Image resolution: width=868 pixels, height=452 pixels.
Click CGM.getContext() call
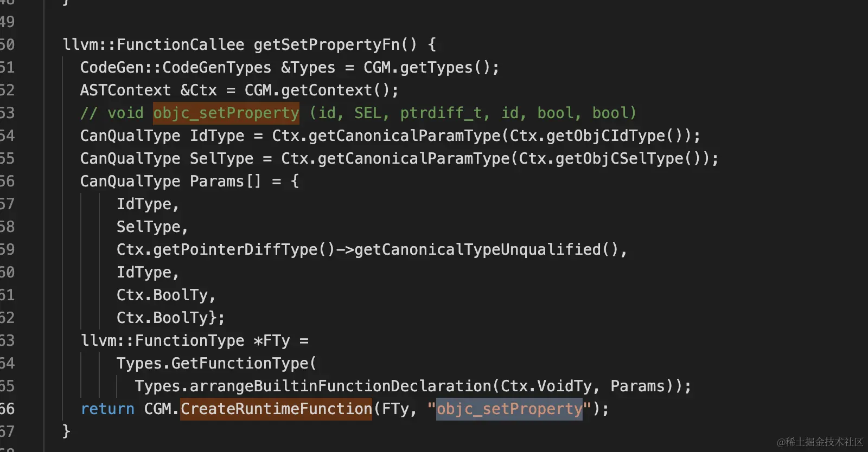(317, 90)
